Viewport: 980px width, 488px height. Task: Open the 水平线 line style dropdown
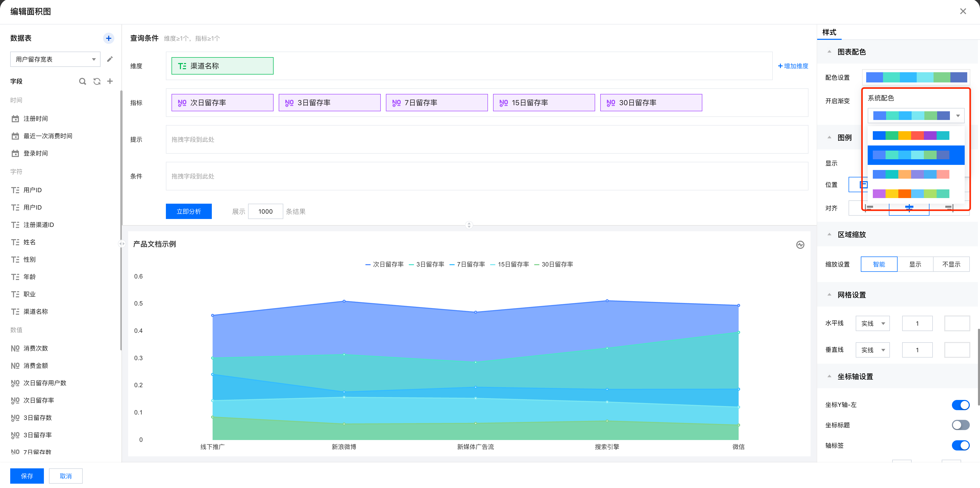872,324
